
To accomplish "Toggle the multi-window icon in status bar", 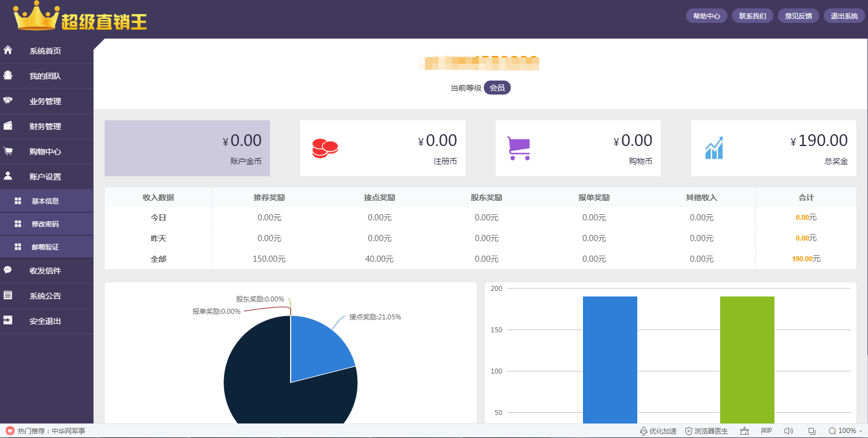I will coord(811,431).
